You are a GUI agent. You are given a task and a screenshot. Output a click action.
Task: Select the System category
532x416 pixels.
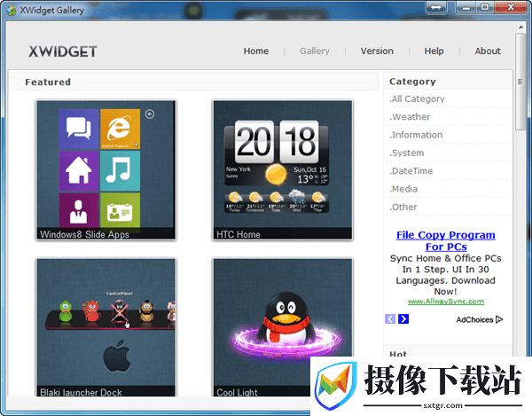406,153
